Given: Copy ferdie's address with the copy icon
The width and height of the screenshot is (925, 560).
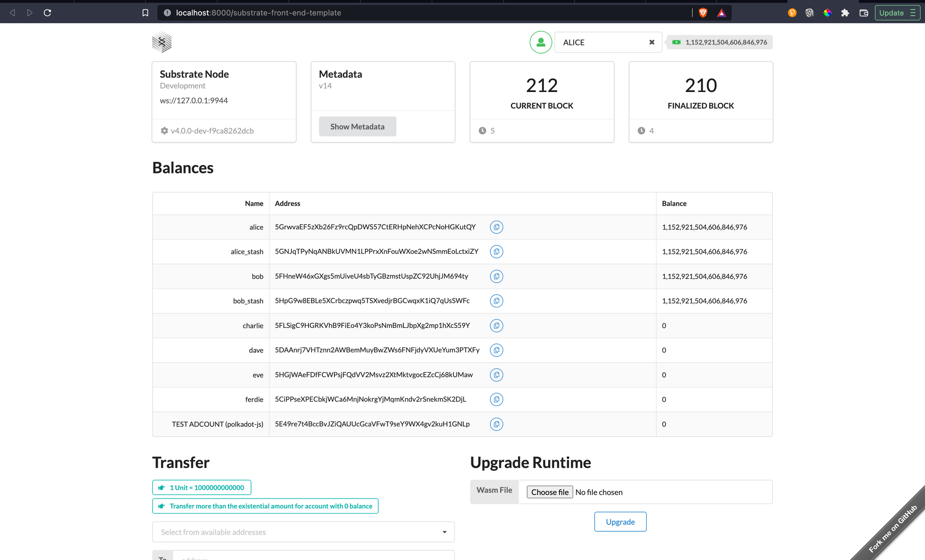Looking at the screenshot, I should click(x=496, y=400).
